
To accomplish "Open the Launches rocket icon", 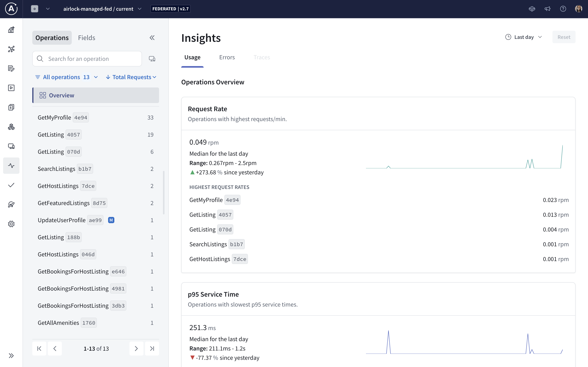I will (x=11, y=204).
